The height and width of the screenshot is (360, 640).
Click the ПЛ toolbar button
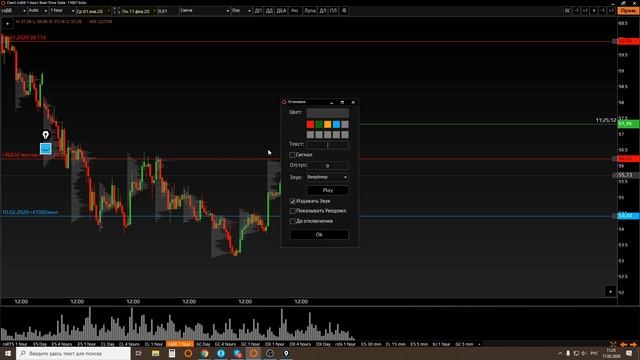point(333,11)
